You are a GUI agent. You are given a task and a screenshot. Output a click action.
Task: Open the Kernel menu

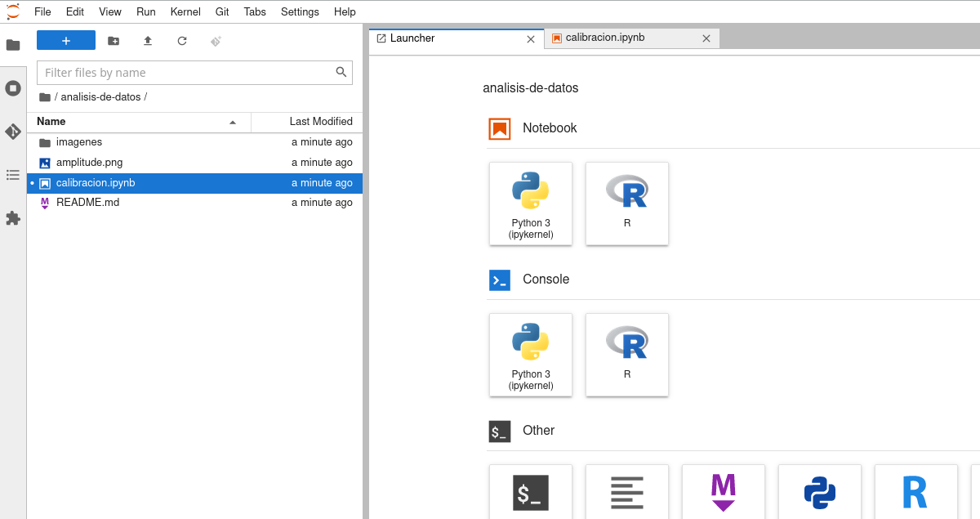click(185, 11)
